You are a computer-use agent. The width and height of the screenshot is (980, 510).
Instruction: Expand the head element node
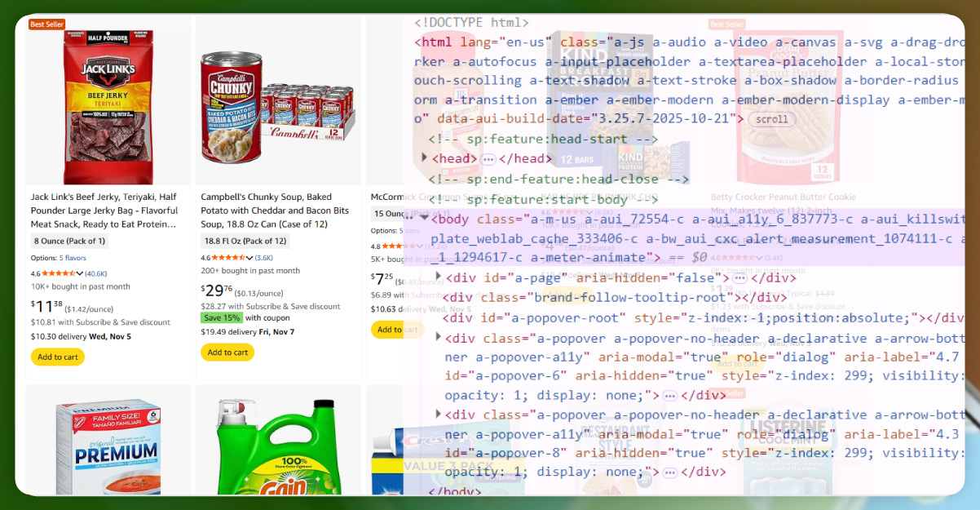coord(424,158)
